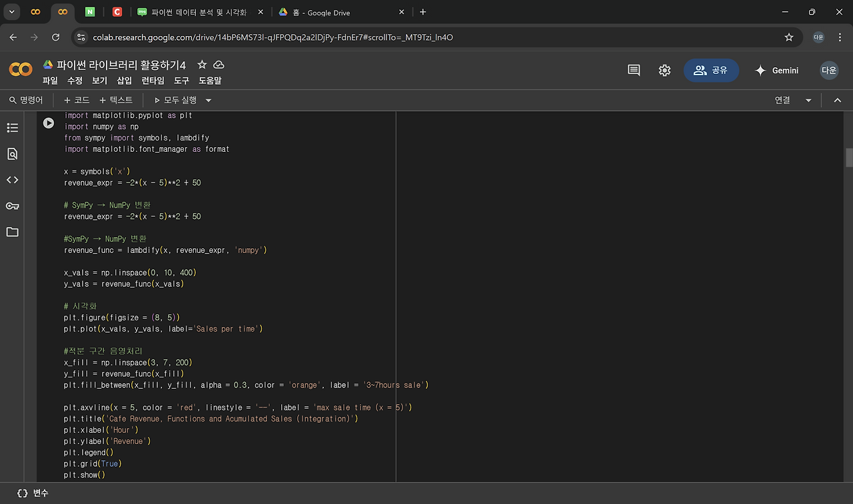Open the Chrome three-dot menu
853x504 pixels.
(840, 37)
